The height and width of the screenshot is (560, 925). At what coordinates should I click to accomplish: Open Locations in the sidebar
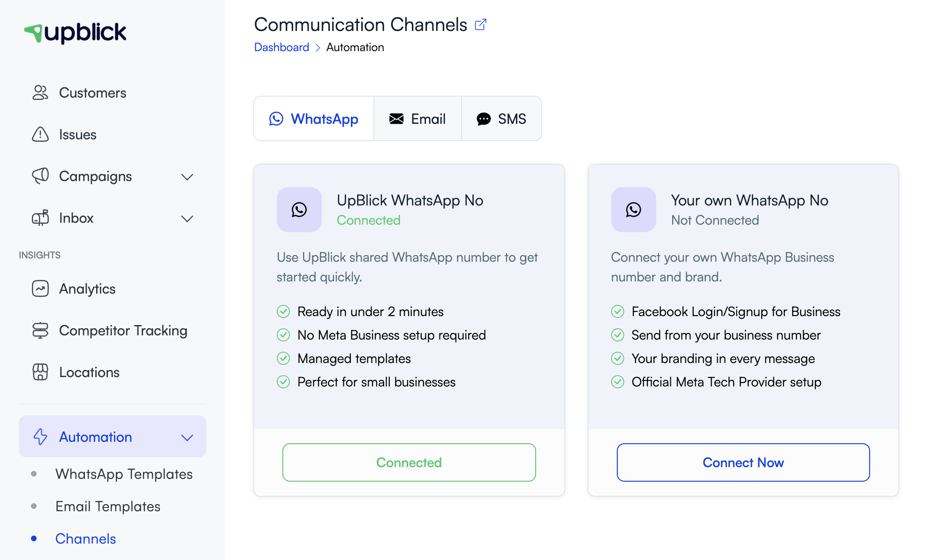pos(113,372)
